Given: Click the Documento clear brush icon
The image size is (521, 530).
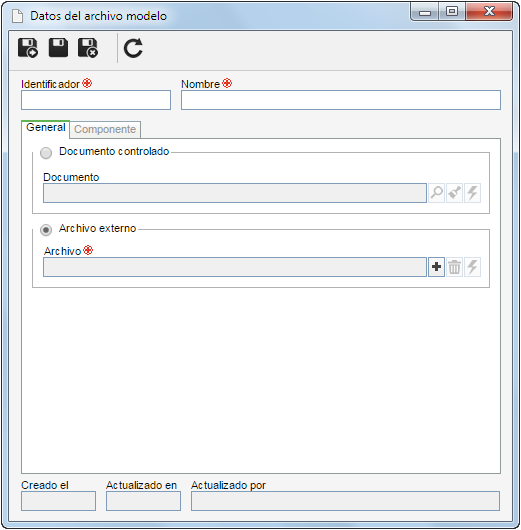Looking at the screenshot, I should tap(454, 193).
